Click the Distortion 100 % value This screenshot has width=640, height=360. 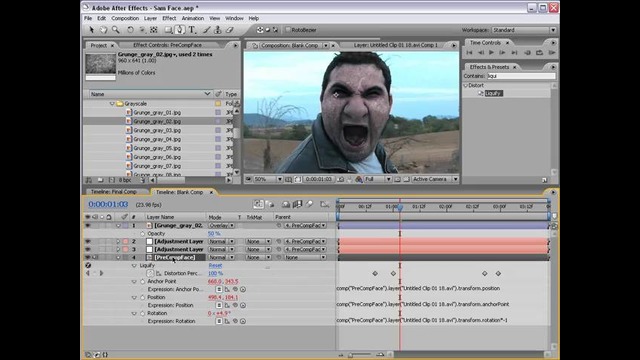216,273
